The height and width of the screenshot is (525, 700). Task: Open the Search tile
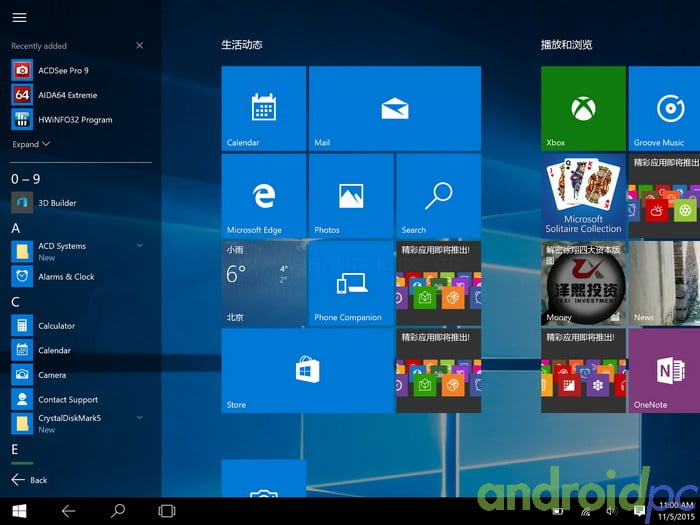point(438,196)
